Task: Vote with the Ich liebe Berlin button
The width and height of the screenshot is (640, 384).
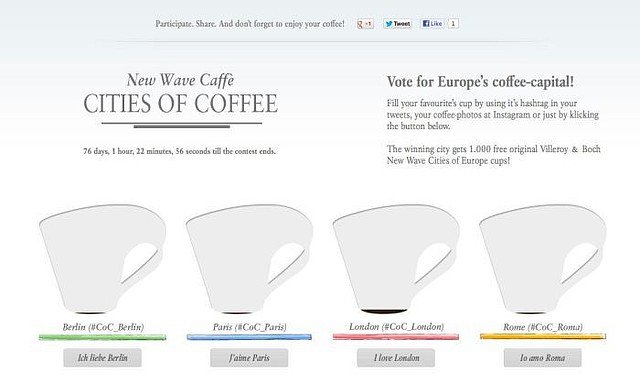Action: click(x=102, y=358)
